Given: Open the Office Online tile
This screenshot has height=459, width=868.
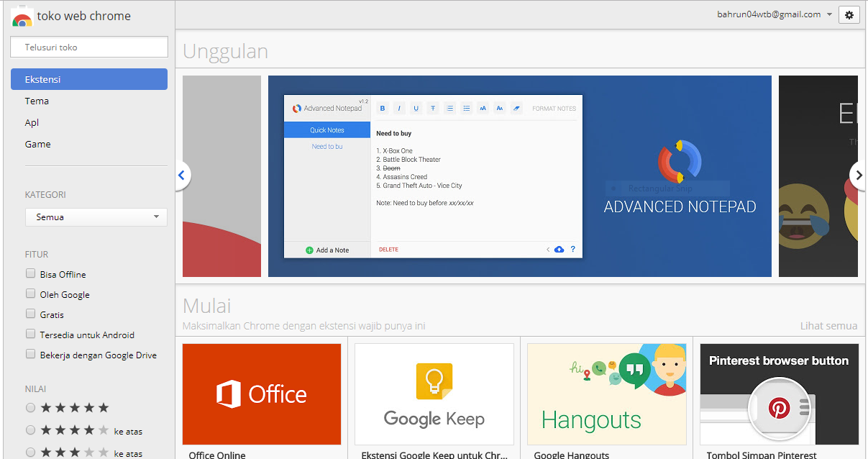Looking at the screenshot, I should click(x=262, y=394).
